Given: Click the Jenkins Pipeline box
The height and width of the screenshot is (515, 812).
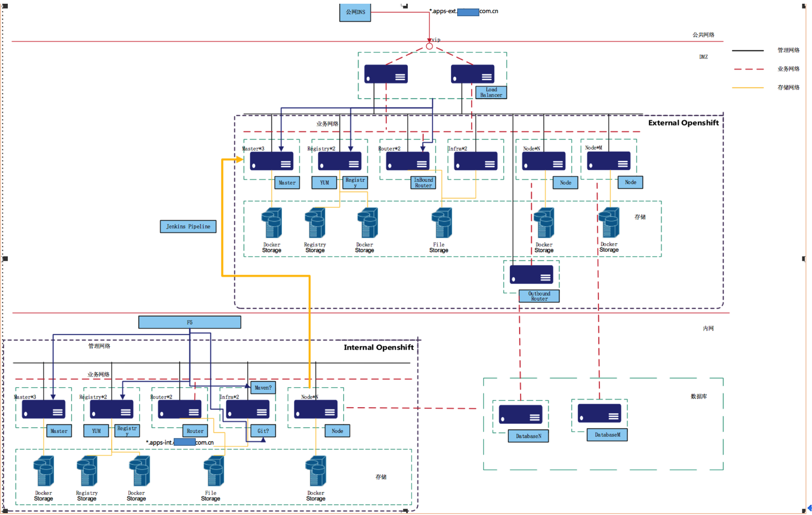Looking at the screenshot, I should tap(188, 226).
